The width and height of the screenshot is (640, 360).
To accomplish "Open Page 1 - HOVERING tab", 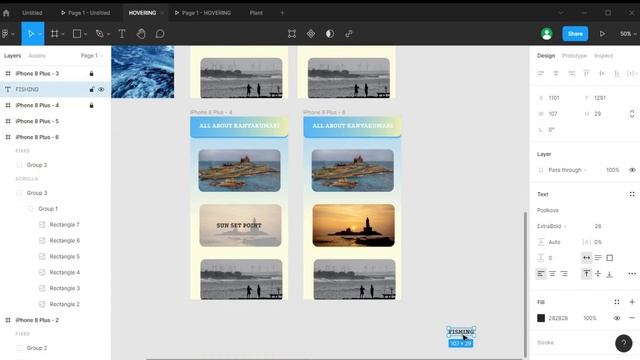I will click(203, 13).
